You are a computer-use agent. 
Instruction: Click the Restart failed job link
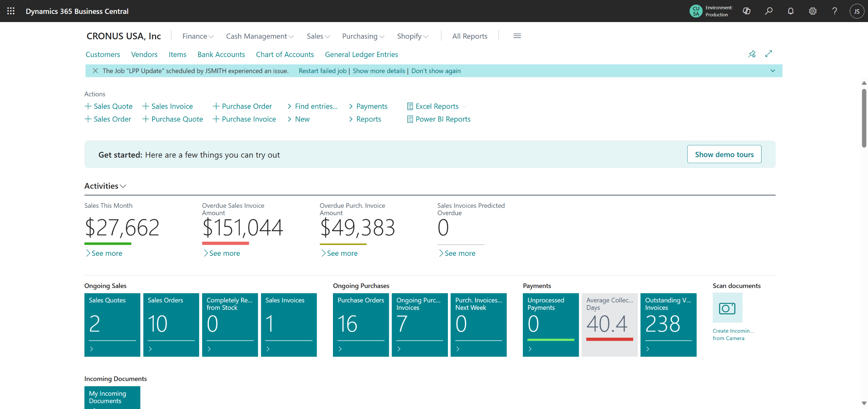coord(322,71)
